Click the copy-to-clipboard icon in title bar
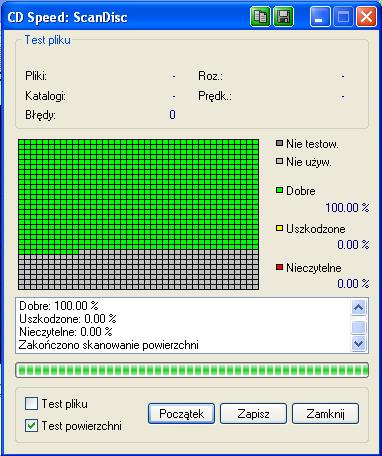 pyautogui.click(x=260, y=17)
